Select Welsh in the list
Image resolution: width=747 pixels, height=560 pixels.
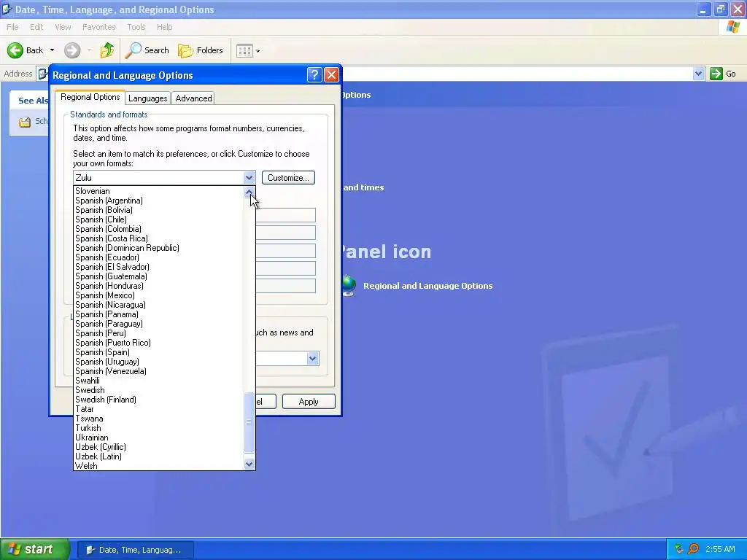(x=158, y=466)
